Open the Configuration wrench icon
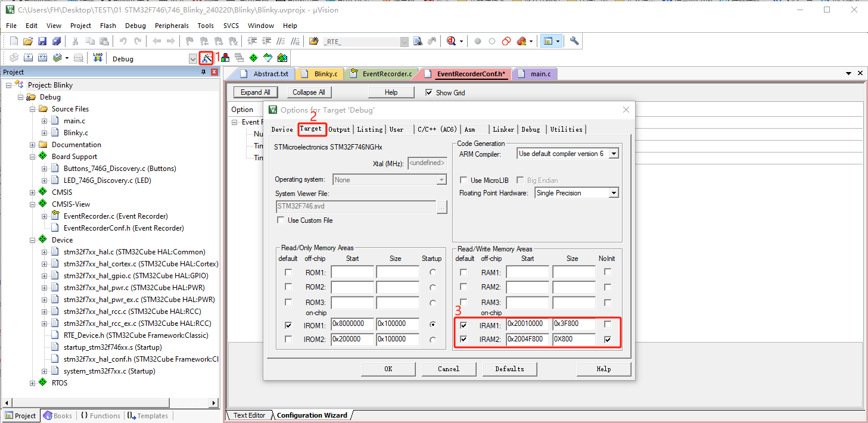This screenshot has width=868, height=423. point(574,41)
